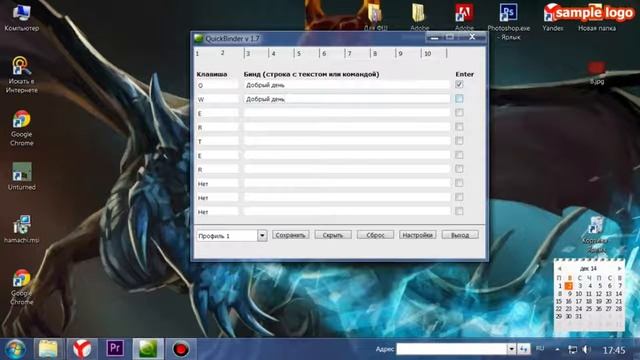Click QuickBinder title bar app icon
Viewport: 640px width, 360px height.
pos(199,38)
